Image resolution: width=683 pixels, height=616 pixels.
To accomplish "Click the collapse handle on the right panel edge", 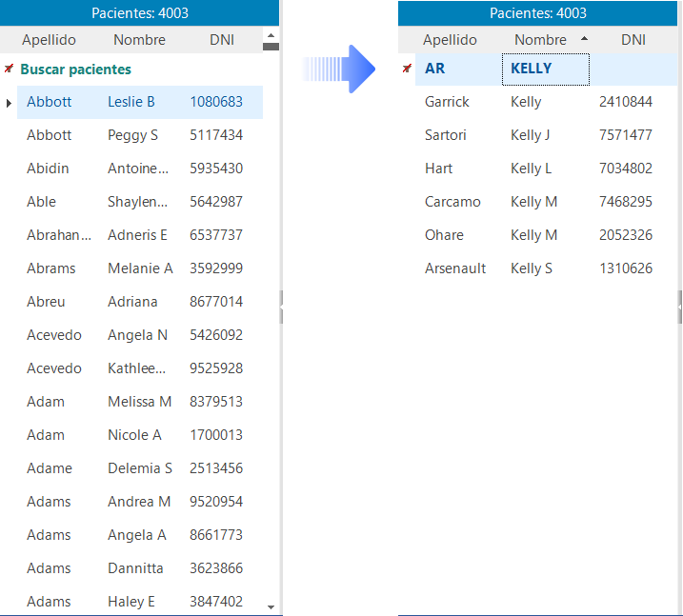I will 679,307.
